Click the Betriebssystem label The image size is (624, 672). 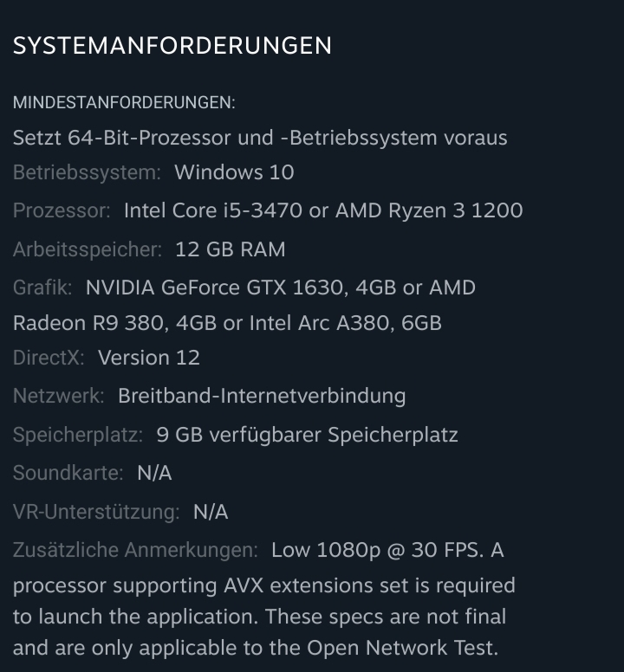click(x=87, y=172)
